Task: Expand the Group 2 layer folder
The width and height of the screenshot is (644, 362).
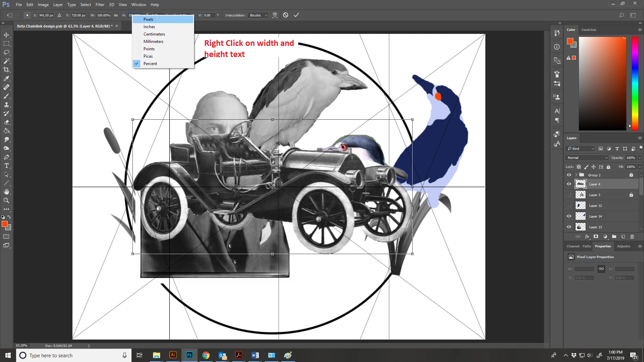Action: 576,175
